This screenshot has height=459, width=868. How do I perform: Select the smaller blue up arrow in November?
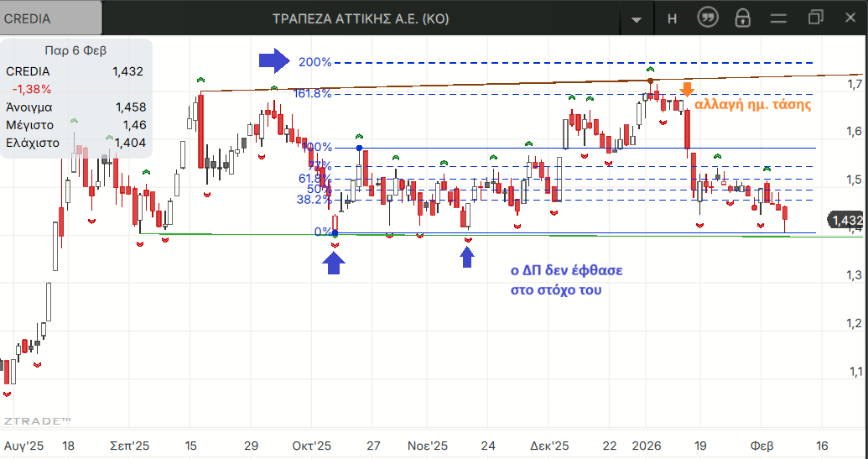[x=467, y=257]
